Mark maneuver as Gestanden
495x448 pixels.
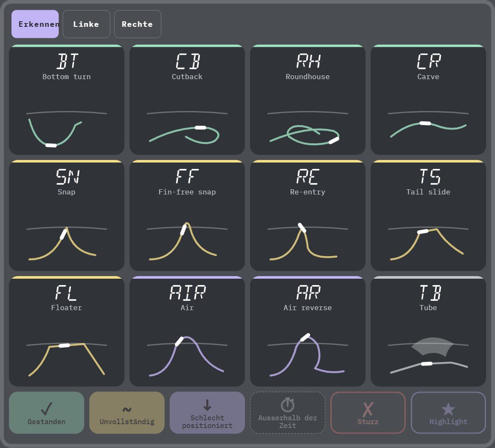pos(46,413)
